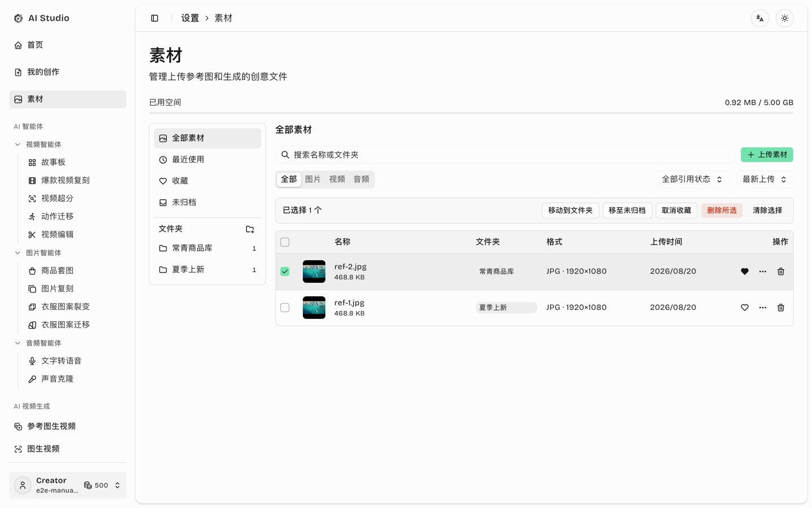Open the 常青商品库 folder
The height and width of the screenshot is (508, 812).
[208, 248]
